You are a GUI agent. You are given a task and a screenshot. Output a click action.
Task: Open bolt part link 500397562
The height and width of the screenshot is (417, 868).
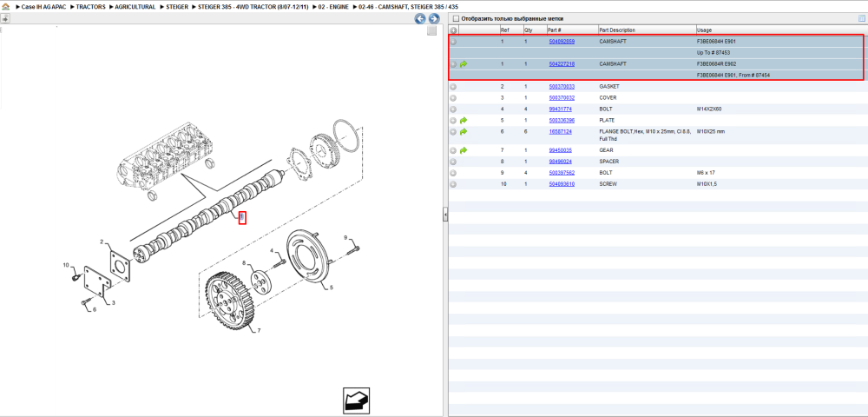point(562,173)
